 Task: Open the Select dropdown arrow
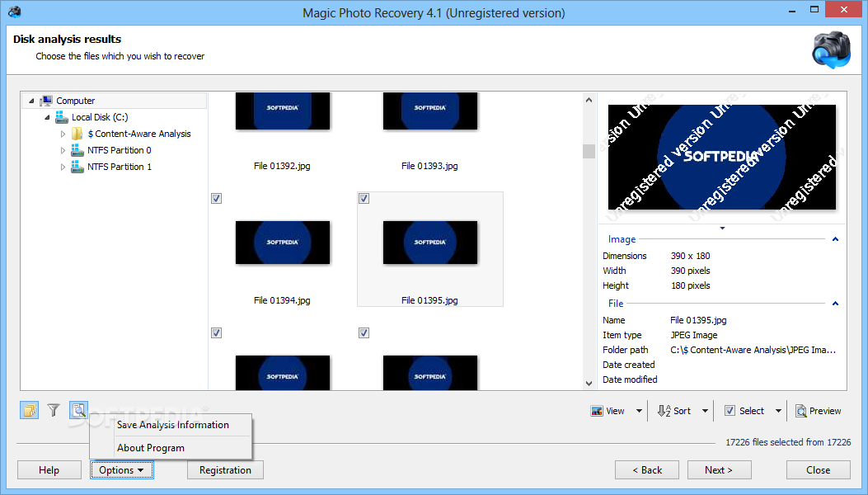tap(778, 411)
